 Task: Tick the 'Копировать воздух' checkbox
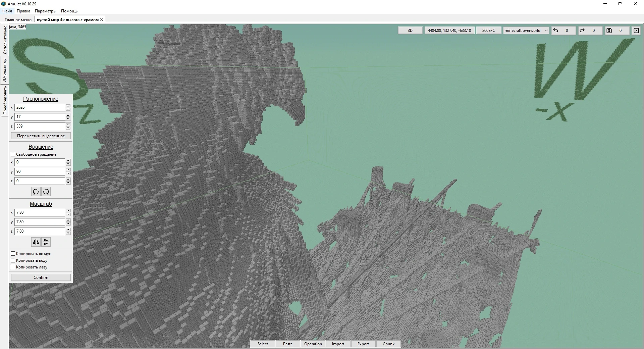(x=13, y=254)
